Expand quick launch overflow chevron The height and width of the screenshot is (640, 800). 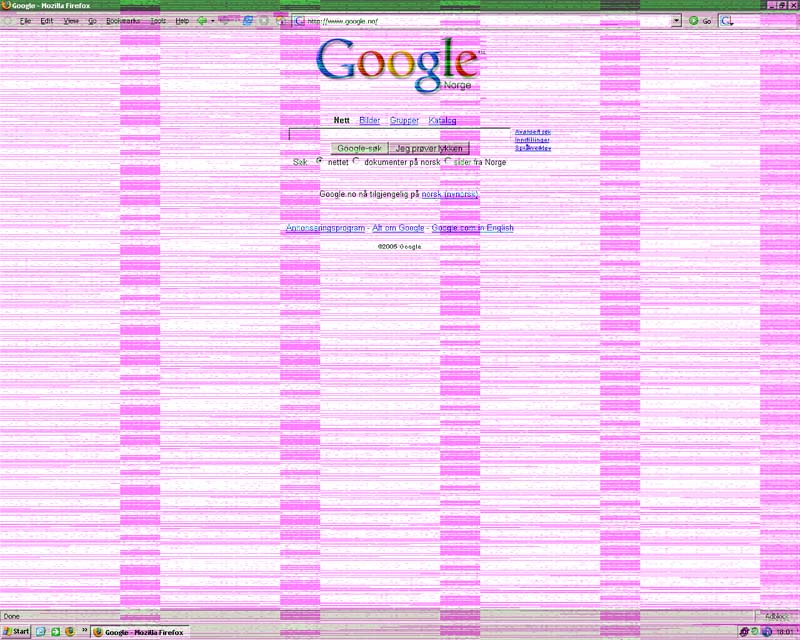point(84,631)
